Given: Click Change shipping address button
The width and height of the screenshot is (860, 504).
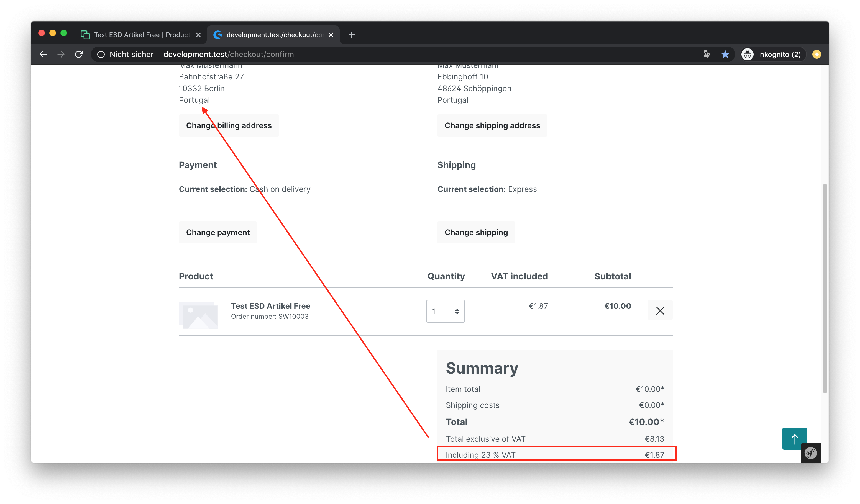Looking at the screenshot, I should (x=492, y=125).
